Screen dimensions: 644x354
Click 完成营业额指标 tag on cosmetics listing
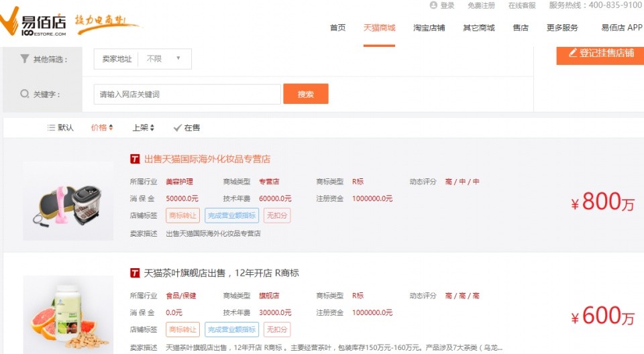pos(231,216)
